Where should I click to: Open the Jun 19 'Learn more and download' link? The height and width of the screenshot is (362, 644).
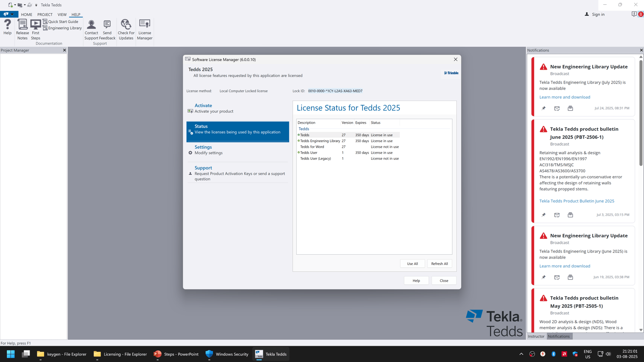(x=565, y=266)
